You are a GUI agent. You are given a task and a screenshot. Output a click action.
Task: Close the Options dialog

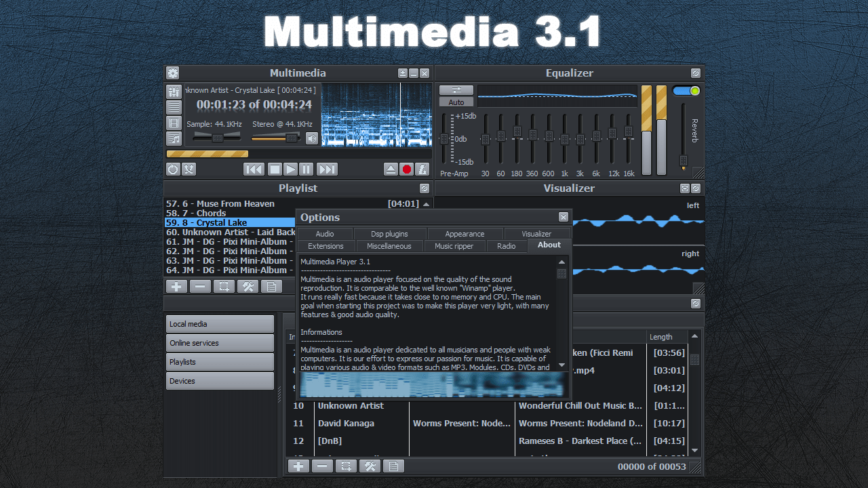(x=564, y=217)
